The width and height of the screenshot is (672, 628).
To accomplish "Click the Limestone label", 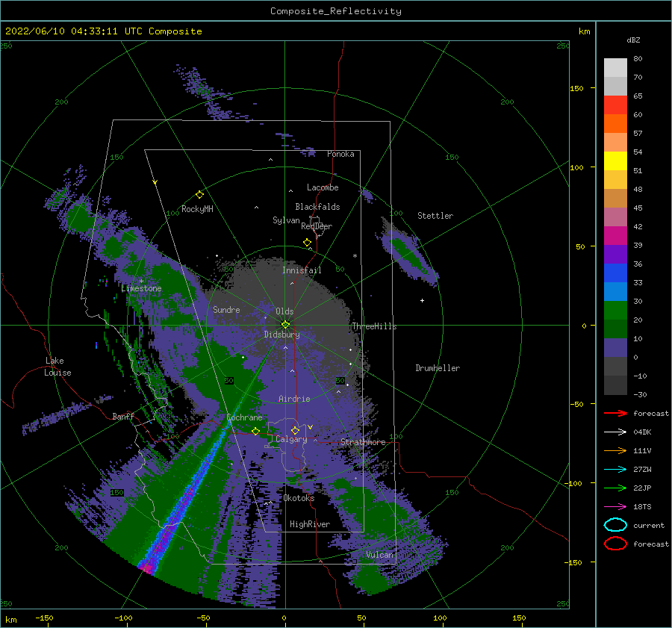I will point(141,288).
